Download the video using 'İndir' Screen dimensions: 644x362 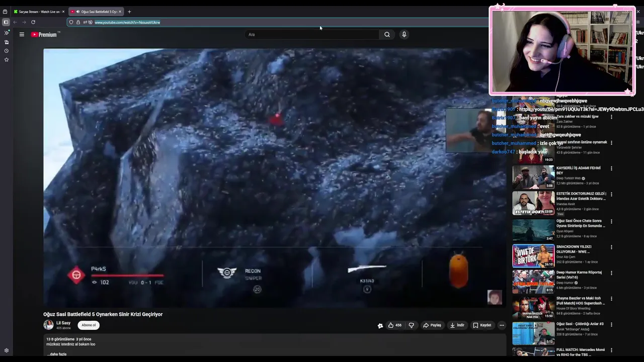click(x=457, y=325)
